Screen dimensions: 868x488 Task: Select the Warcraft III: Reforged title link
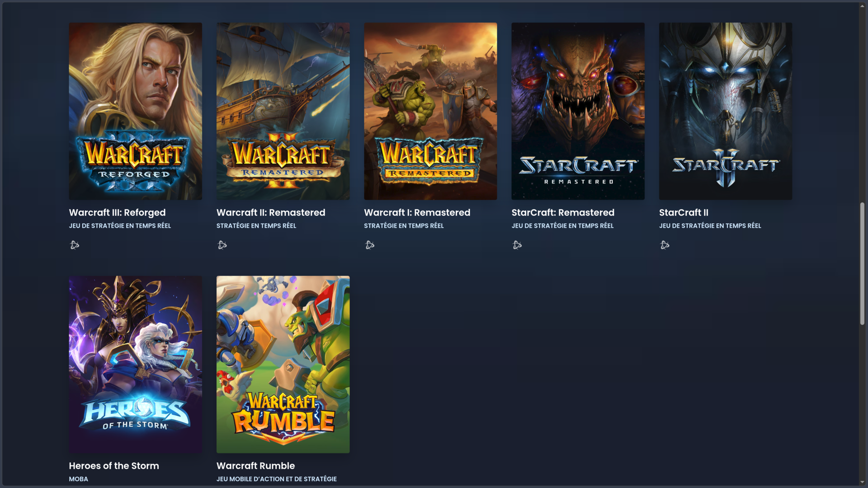[118, 212]
